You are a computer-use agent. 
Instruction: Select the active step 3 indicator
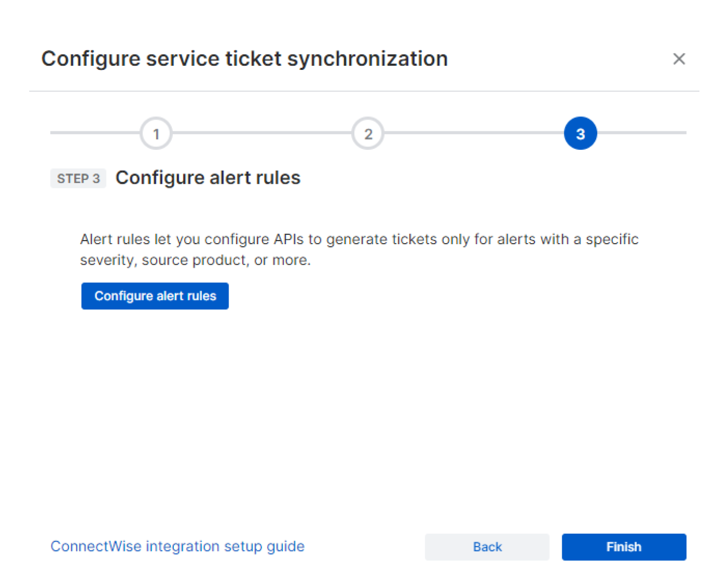pos(580,134)
